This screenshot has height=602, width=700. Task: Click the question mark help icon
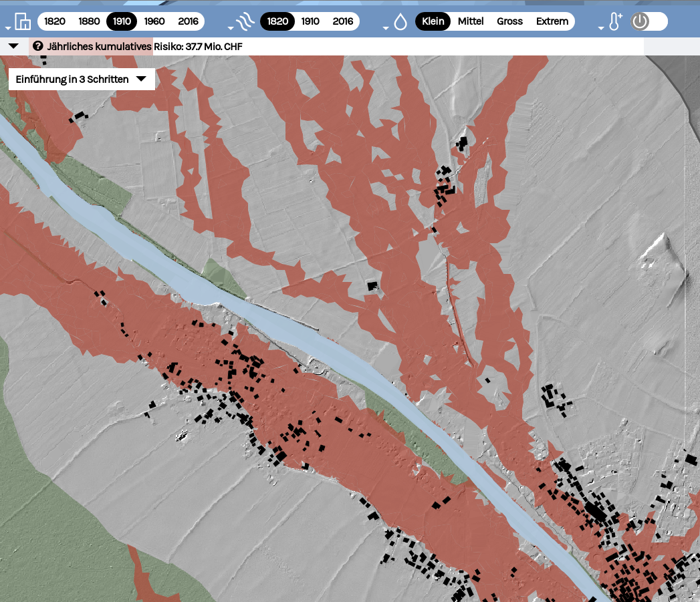(x=38, y=46)
